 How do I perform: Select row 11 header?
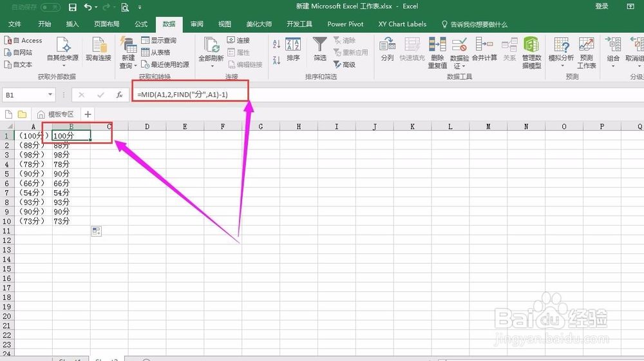[x=6, y=231]
